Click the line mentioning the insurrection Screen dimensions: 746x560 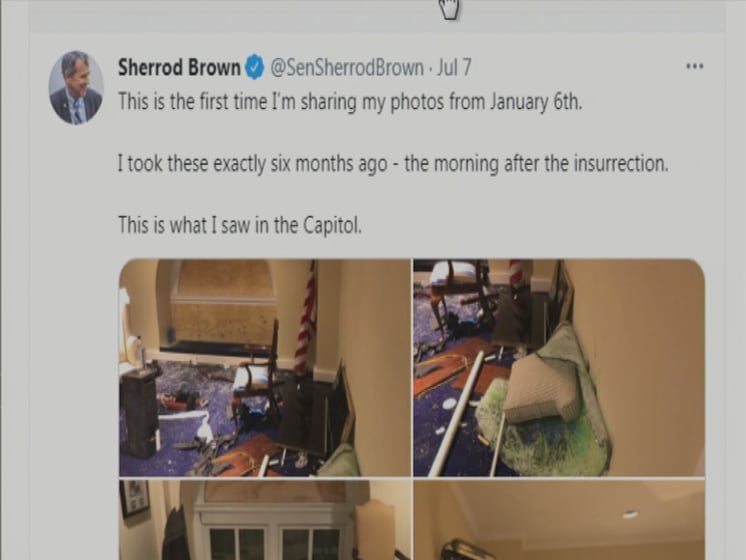pyautogui.click(x=393, y=164)
